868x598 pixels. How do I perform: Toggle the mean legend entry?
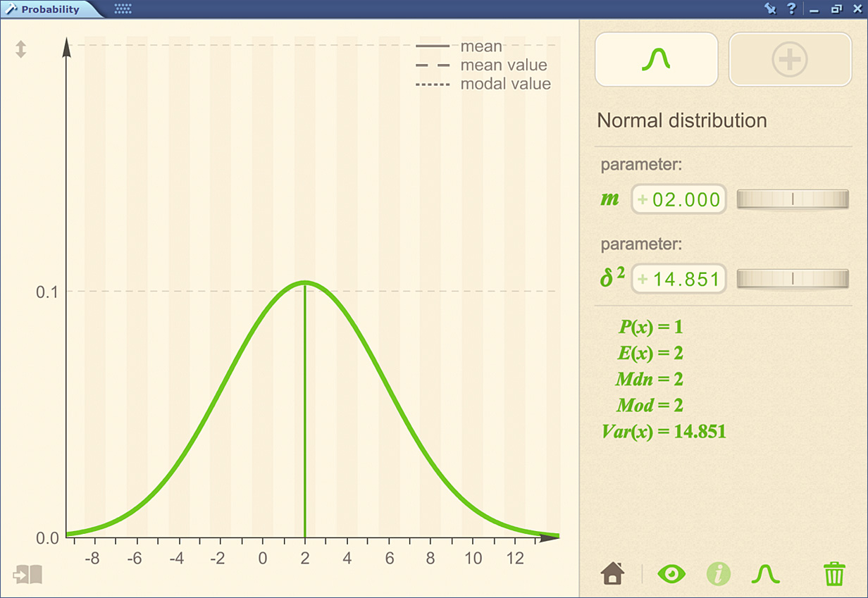[x=481, y=46]
